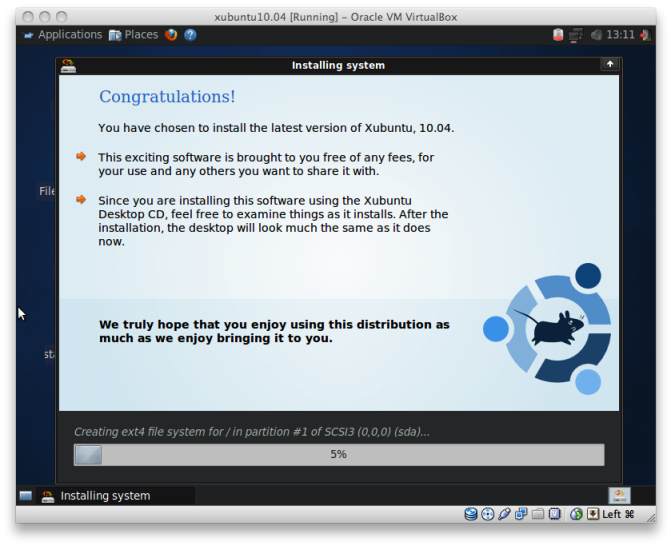The image size is (671, 546).
Task: Click VirtualBox mouse integration status icon
Action: point(576,514)
